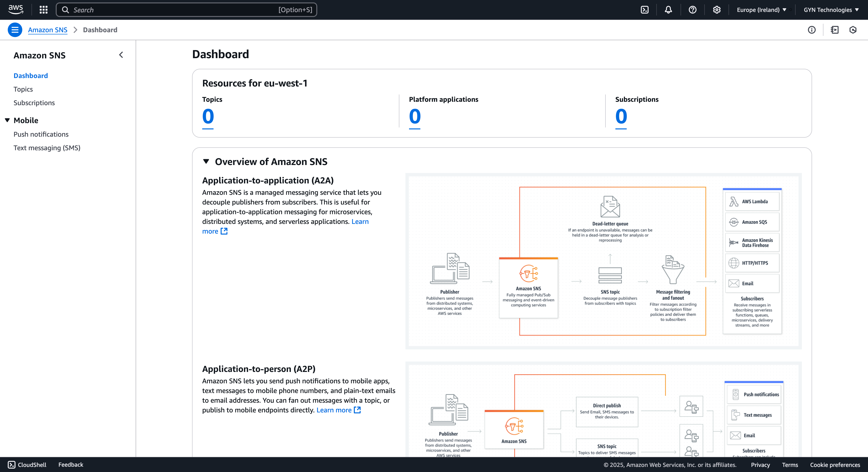Collapse the Amazon SNS navigation panel
Image resolution: width=868 pixels, height=472 pixels.
(121, 55)
